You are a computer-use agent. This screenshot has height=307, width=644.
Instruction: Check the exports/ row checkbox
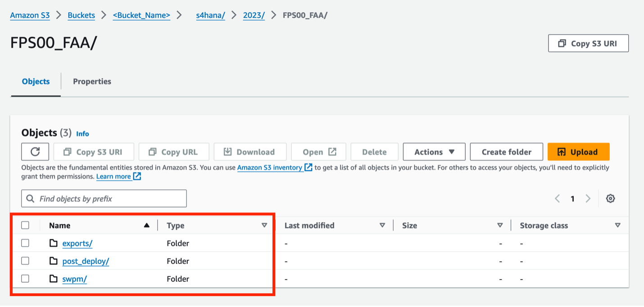pyautogui.click(x=25, y=243)
